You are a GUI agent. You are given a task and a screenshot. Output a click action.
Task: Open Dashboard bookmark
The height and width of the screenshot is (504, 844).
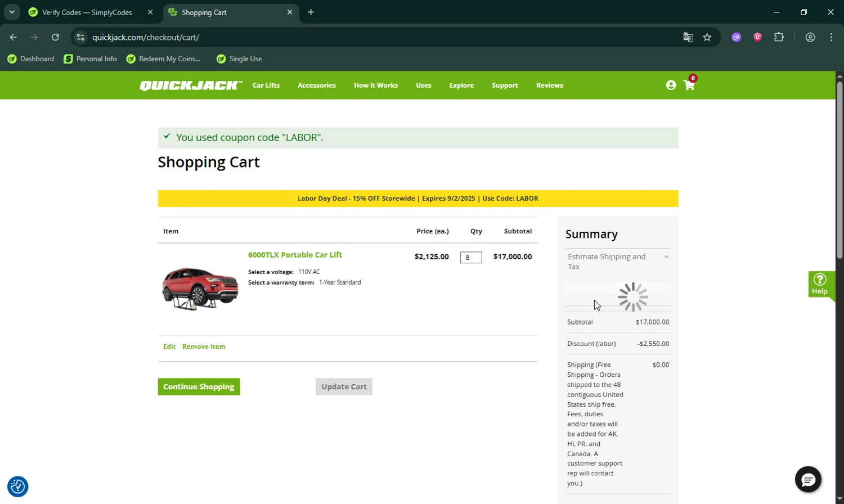(x=31, y=58)
